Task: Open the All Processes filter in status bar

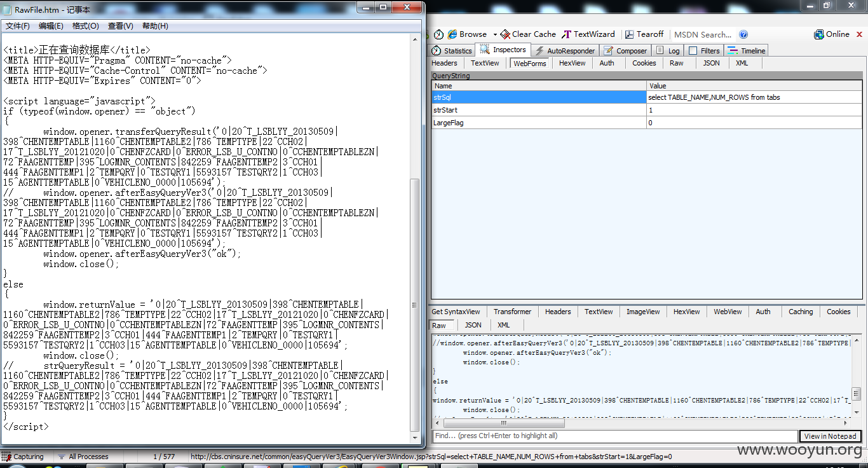Action: (x=83, y=457)
